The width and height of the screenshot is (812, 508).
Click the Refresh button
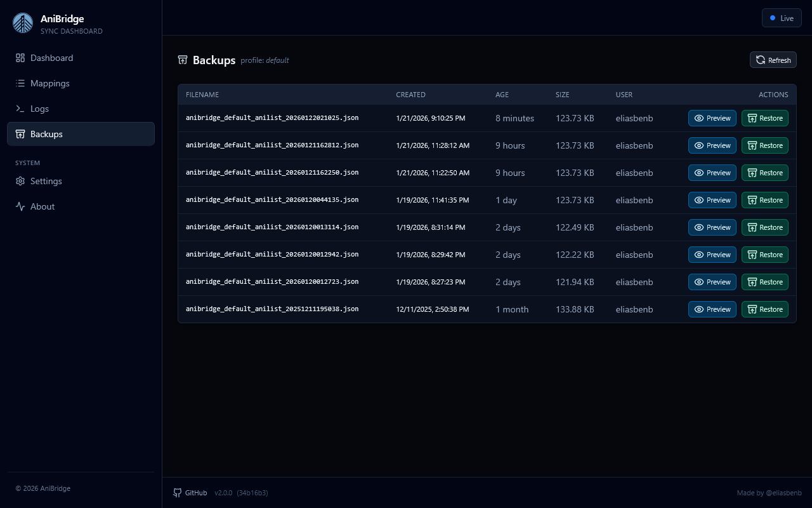tap(773, 60)
